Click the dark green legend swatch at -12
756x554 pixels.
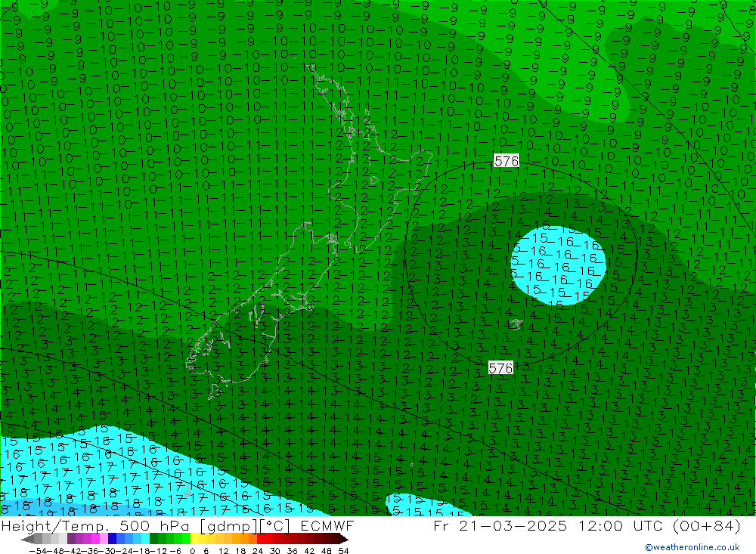pyautogui.click(x=153, y=539)
